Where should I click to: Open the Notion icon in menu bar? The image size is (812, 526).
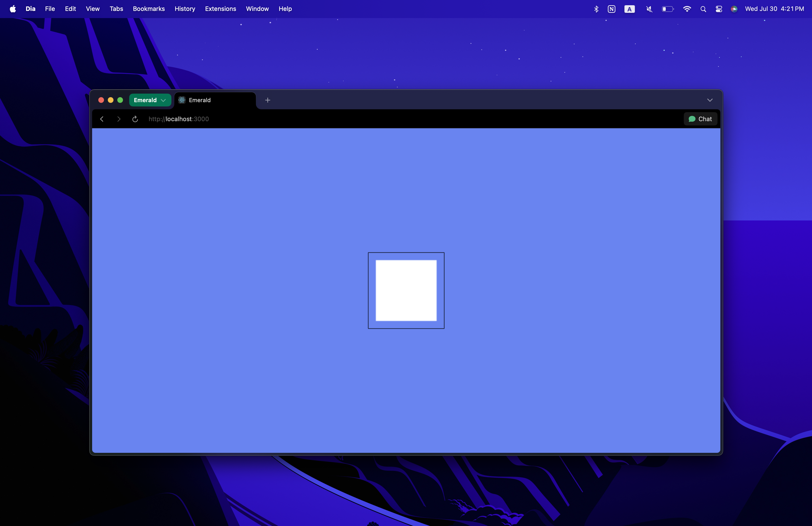[x=611, y=9]
